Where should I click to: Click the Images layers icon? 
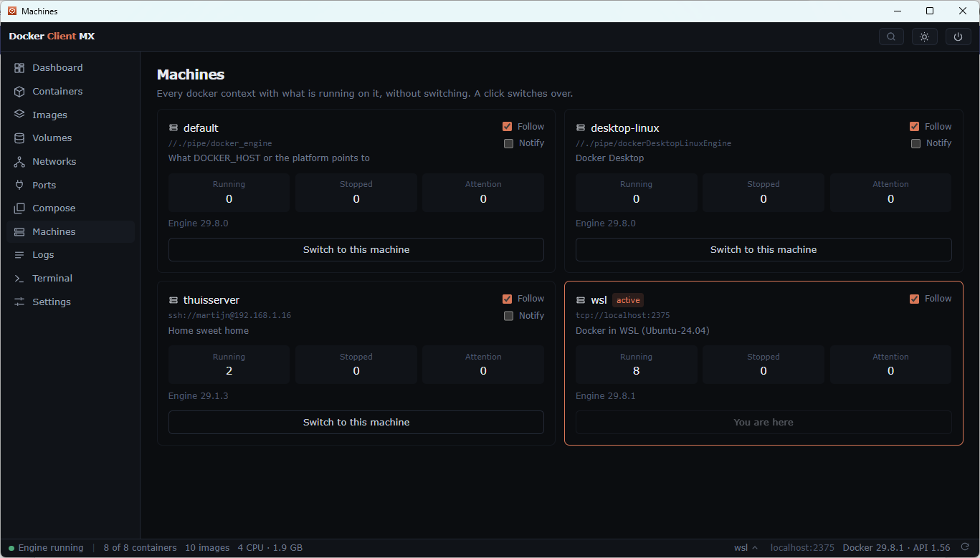click(19, 115)
